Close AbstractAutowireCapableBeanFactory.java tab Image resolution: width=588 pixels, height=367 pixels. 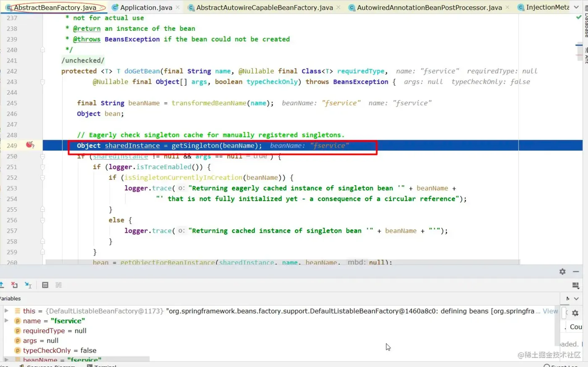pos(339,8)
